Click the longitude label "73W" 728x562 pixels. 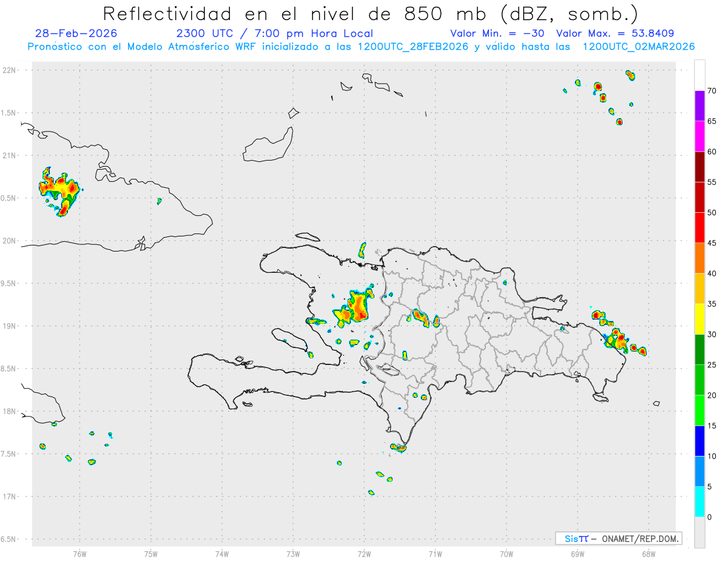[x=293, y=554]
